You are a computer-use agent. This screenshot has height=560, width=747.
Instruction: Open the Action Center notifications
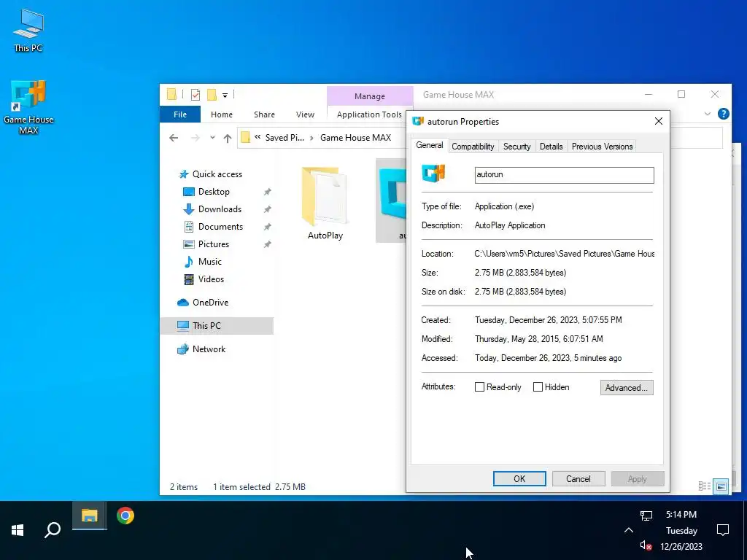pos(723,530)
